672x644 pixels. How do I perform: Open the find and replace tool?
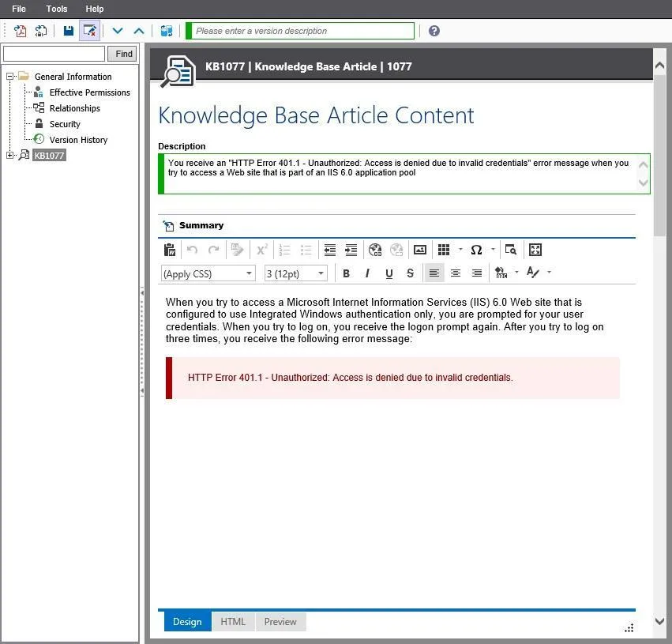(510, 250)
